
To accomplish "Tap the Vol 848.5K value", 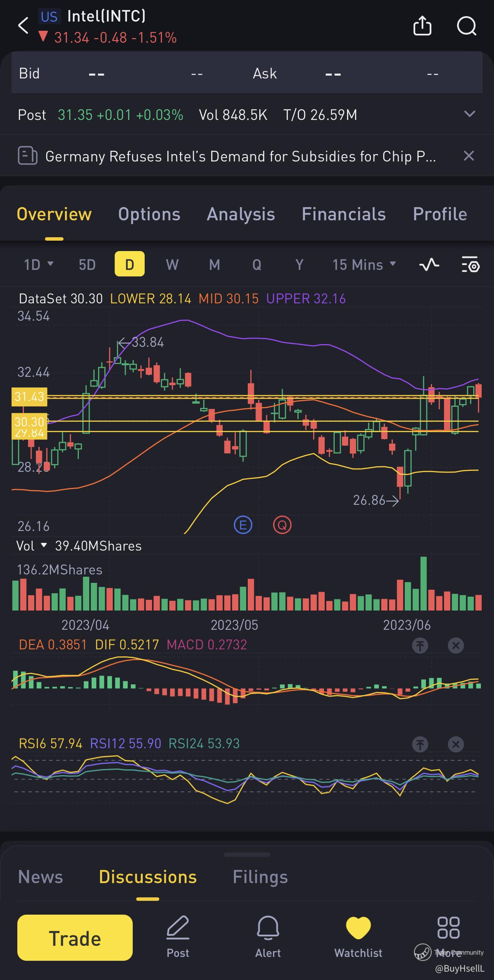I will tap(233, 115).
